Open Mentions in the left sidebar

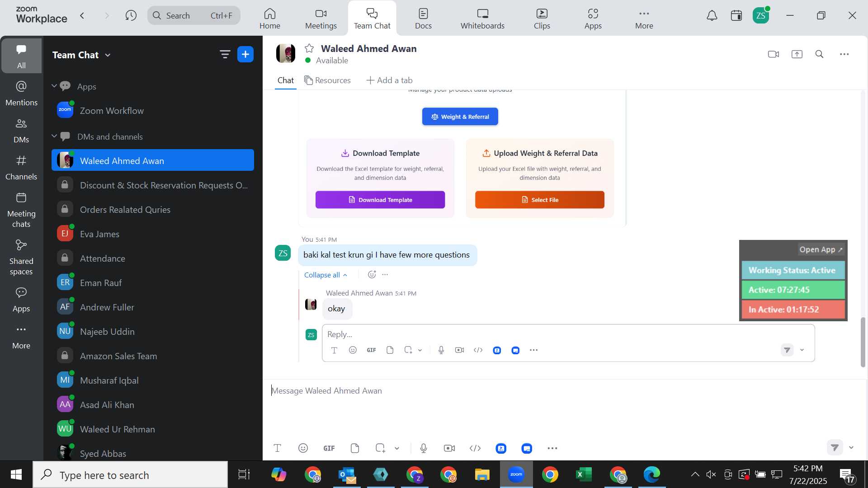point(21,94)
